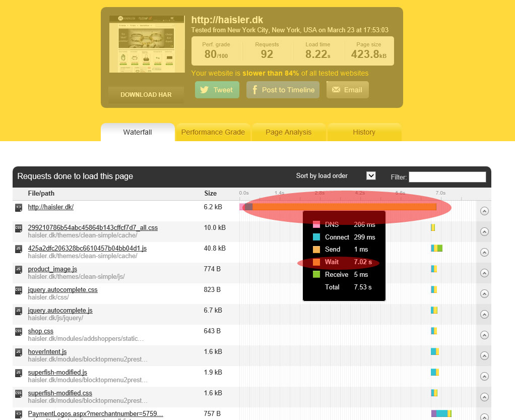Open the shop.css link

tap(40, 331)
